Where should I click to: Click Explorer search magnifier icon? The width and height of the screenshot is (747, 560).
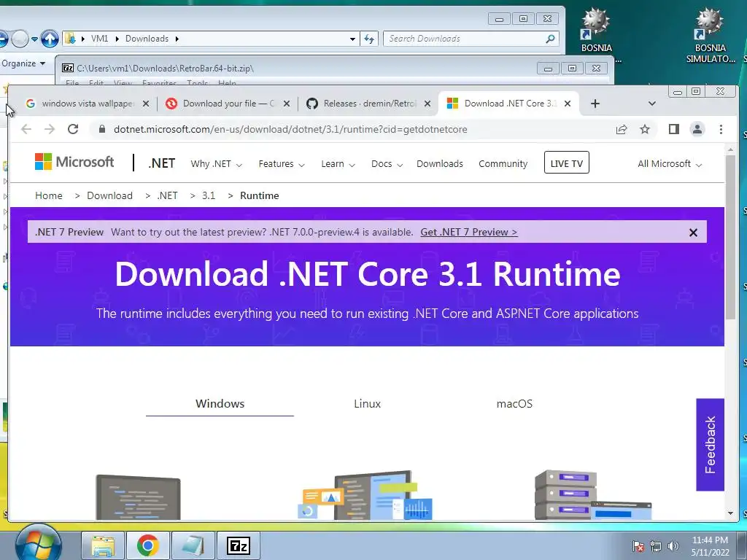click(x=550, y=39)
